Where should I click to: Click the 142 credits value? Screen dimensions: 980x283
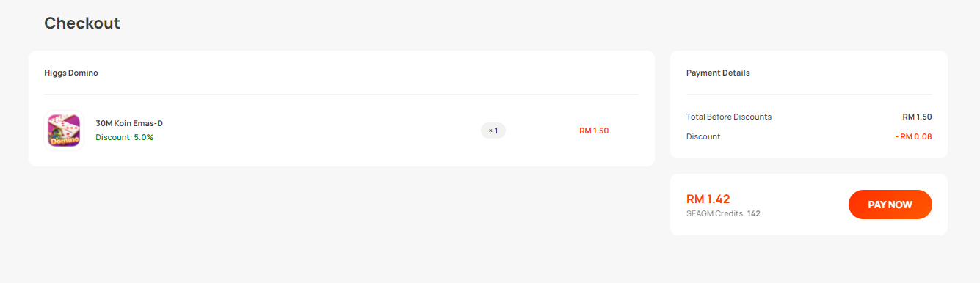click(x=754, y=214)
